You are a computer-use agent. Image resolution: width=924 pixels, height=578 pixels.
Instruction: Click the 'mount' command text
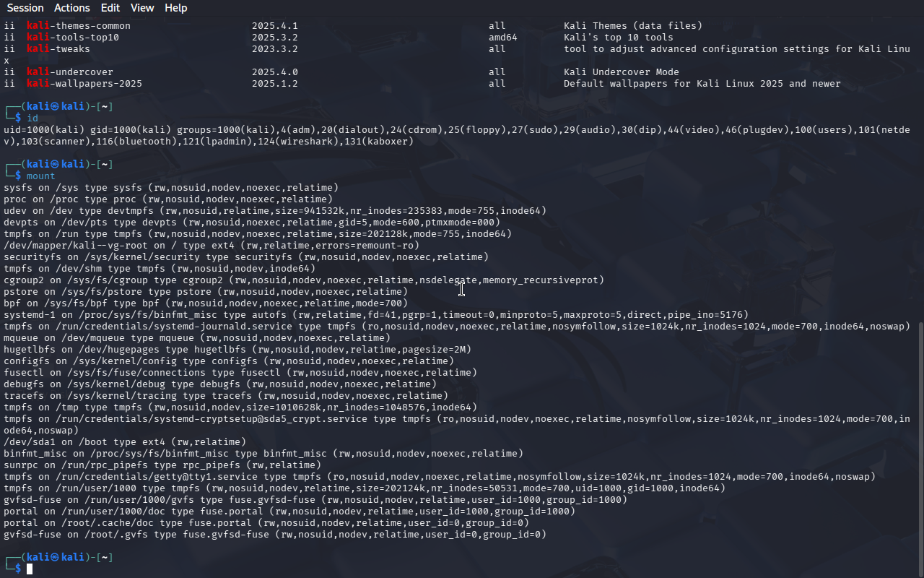[41, 176]
